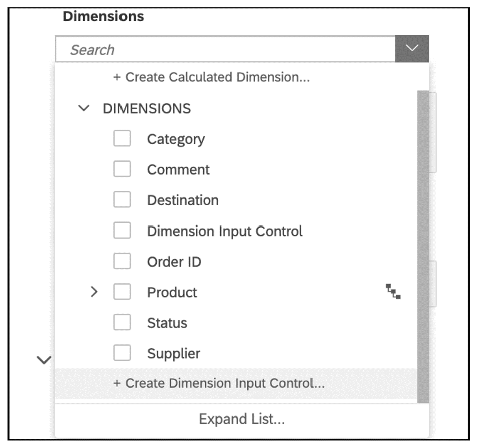Collapse the dropdown with the chevron button
Screen dimensions: 478x448
(x=412, y=49)
